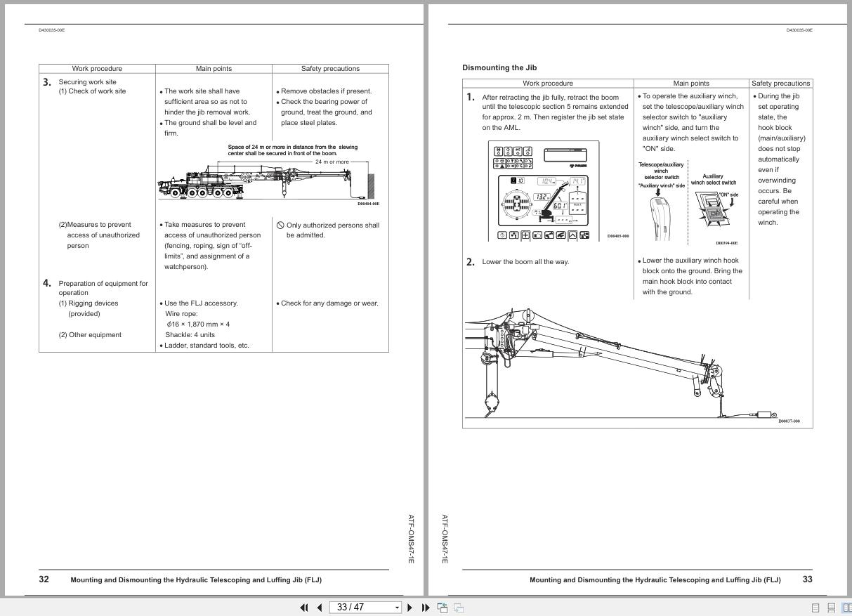
Task: Click the AML display panel illustration
Action: click(x=544, y=190)
